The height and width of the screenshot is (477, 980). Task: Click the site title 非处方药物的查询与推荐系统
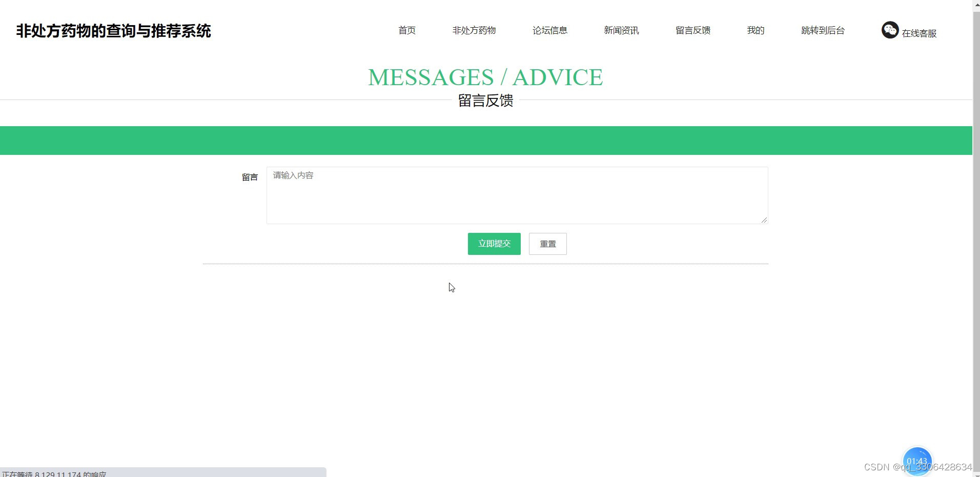(x=113, y=31)
